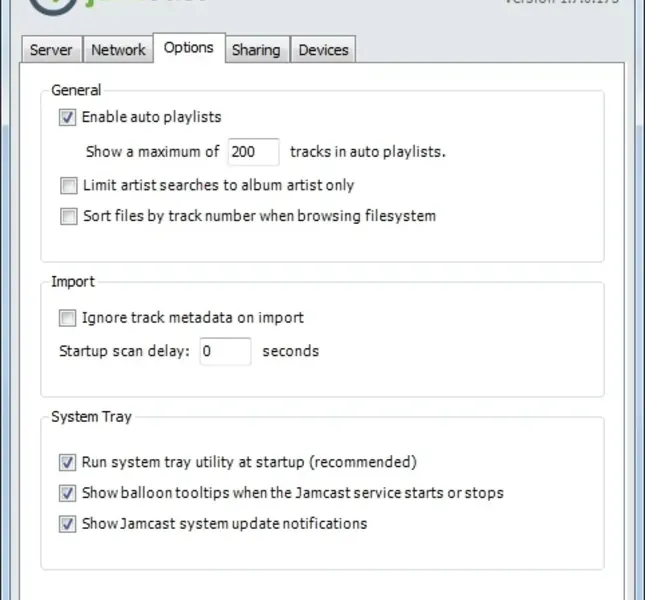Click the Import group heading
645x600 pixels.
73,282
